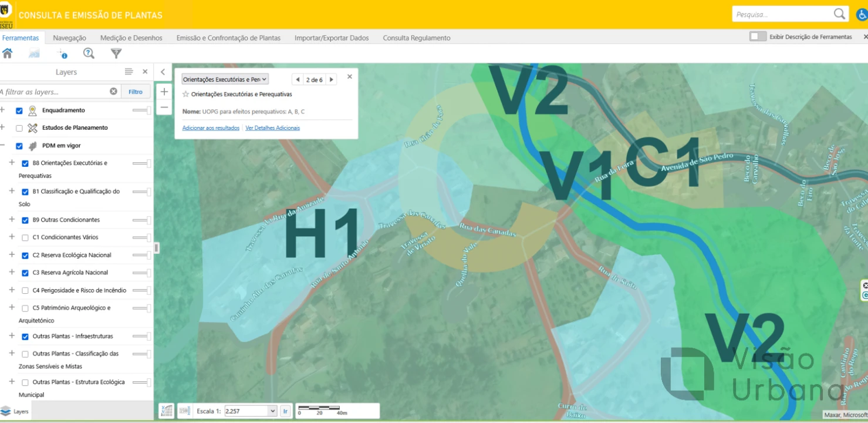Open Ver Detalhes Adicionais link
Viewport: 868px width, 423px height.
tap(273, 127)
